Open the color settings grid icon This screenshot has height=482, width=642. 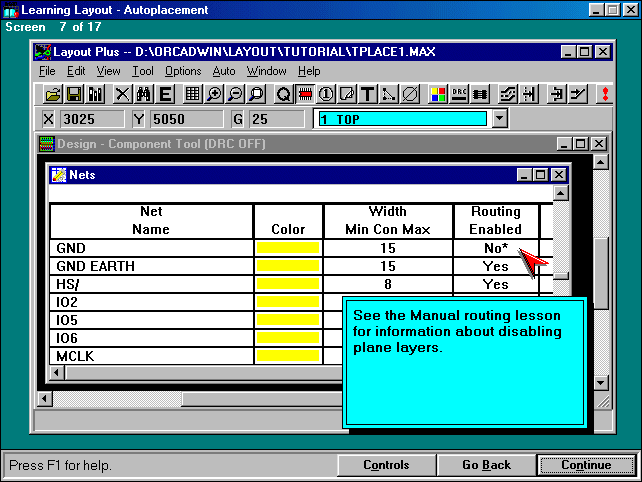pyautogui.click(x=438, y=94)
